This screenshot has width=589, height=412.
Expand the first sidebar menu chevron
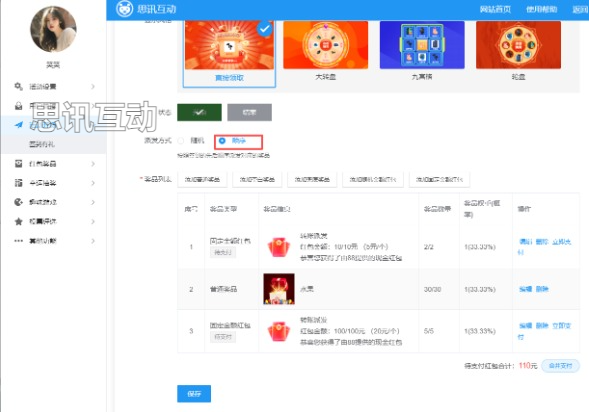point(93,87)
